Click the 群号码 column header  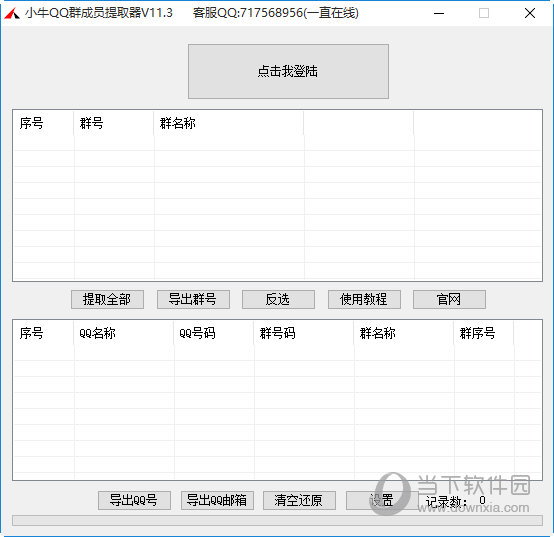304,333
